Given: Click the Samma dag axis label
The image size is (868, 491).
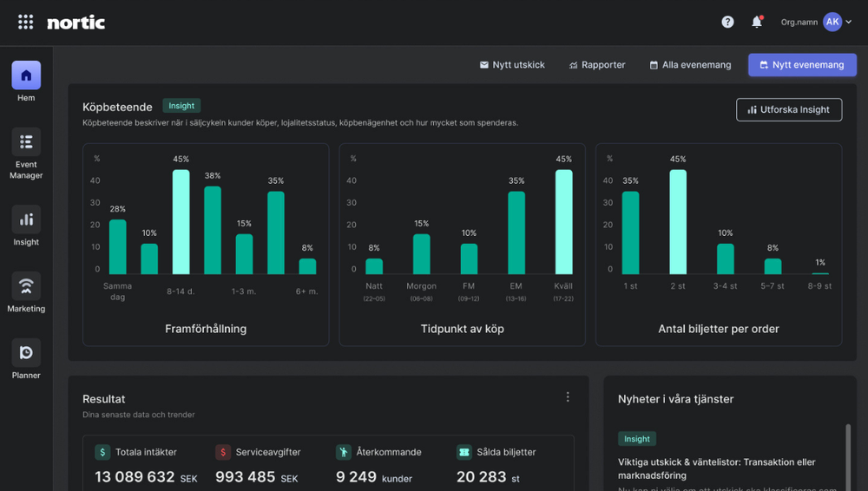Looking at the screenshot, I should coord(117,291).
